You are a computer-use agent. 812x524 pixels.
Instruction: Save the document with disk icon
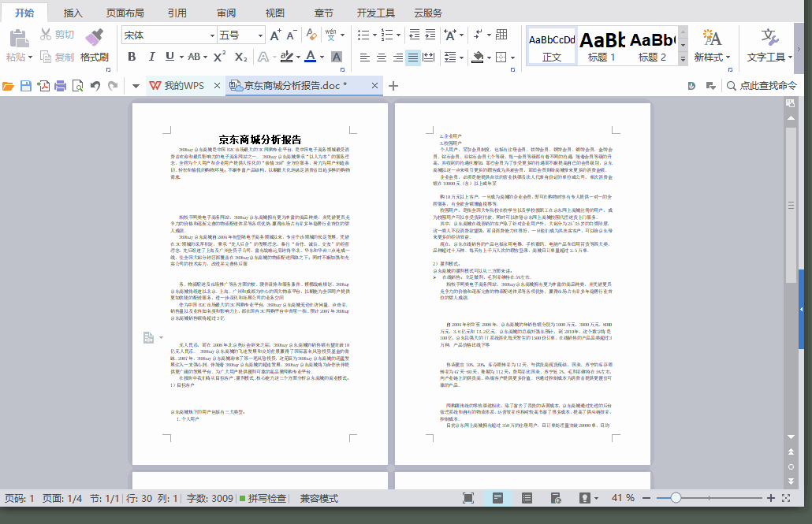tap(26, 86)
